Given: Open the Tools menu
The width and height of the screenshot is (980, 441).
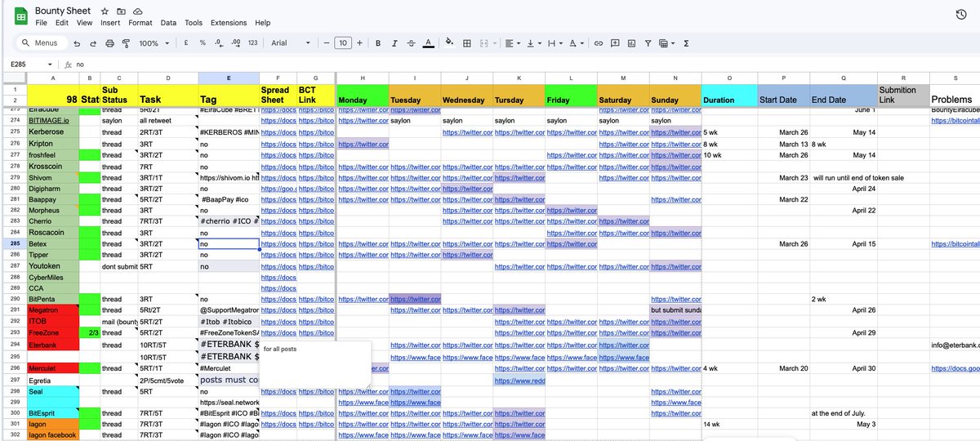Looking at the screenshot, I should pos(194,23).
